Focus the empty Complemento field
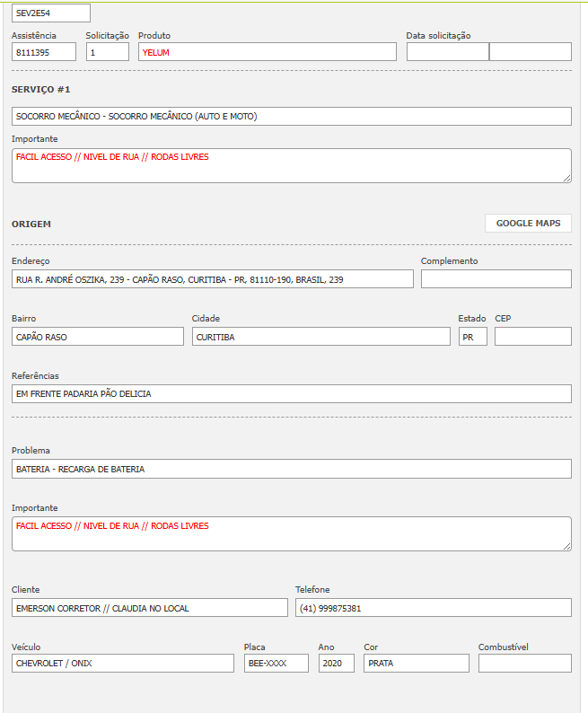This screenshot has width=588, height=713. coord(496,279)
